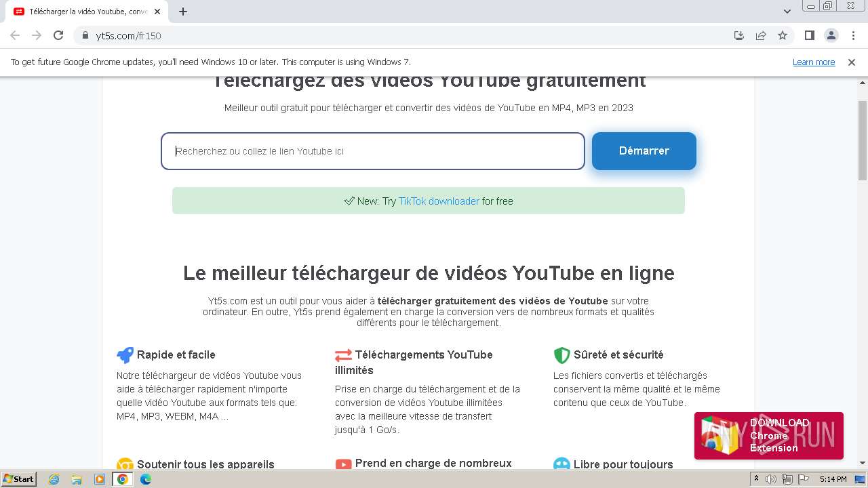The image size is (868, 488).
Task: Open the TikTok downloader link
Action: [x=439, y=201]
